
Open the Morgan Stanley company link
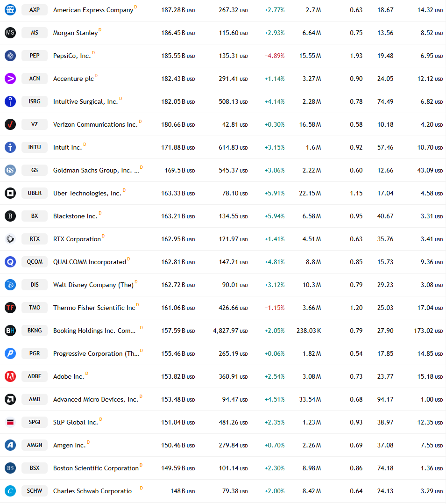[76, 33]
